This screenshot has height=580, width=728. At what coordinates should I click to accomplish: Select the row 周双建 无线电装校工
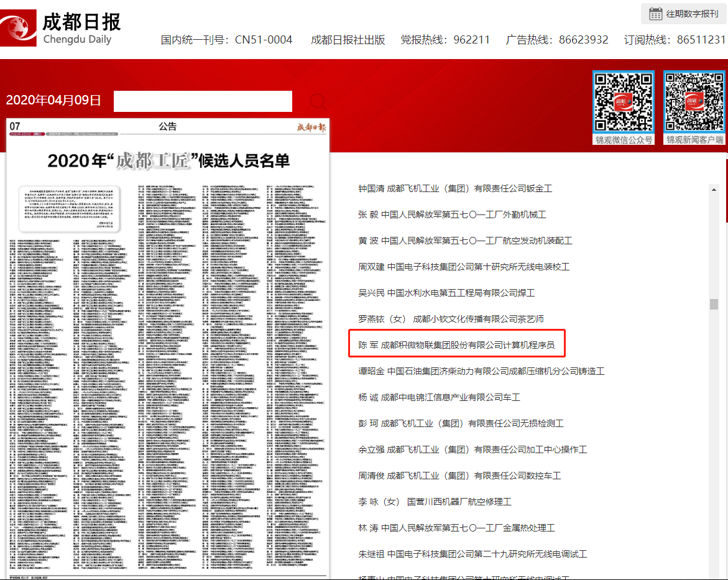(x=464, y=267)
